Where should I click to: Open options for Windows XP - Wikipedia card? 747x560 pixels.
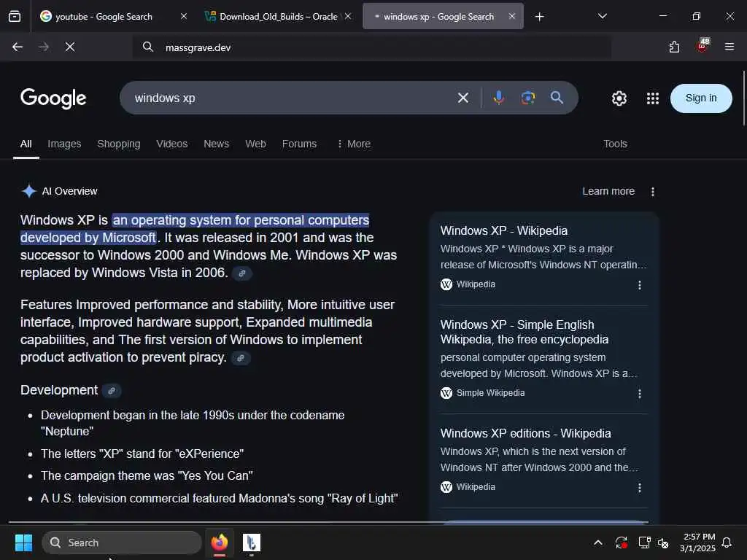(x=639, y=285)
